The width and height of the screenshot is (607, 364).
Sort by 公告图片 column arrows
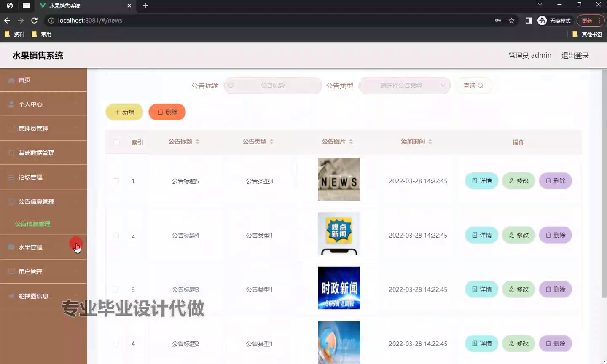(351, 142)
